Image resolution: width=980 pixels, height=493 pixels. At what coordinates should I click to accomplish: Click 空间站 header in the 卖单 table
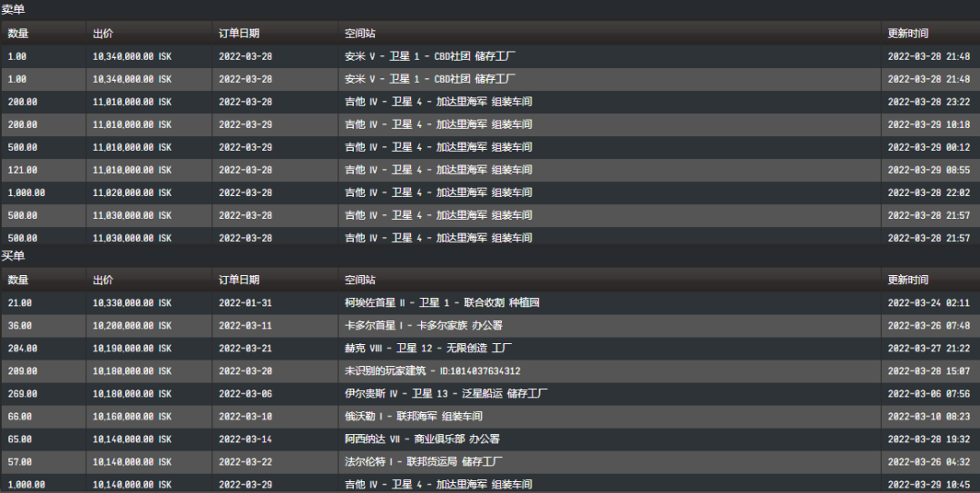pyautogui.click(x=360, y=34)
